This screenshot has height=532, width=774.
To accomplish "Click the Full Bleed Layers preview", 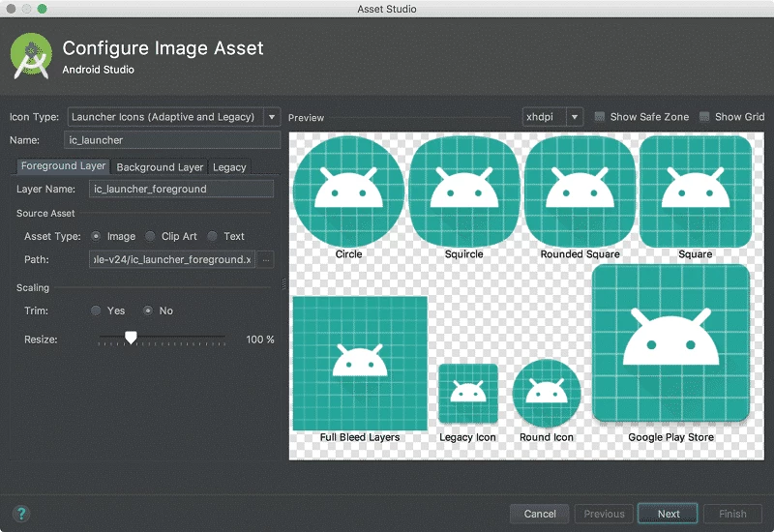I will pyautogui.click(x=360, y=363).
